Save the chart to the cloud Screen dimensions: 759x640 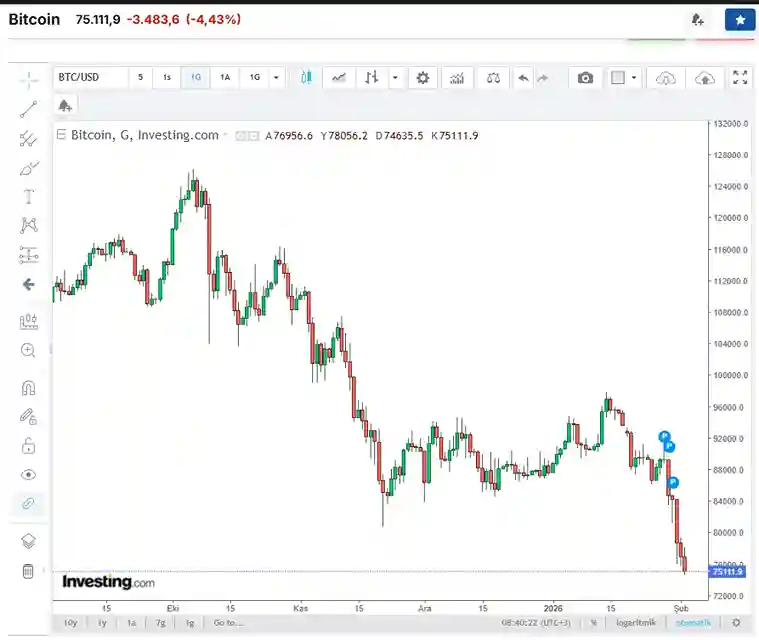point(705,77)
